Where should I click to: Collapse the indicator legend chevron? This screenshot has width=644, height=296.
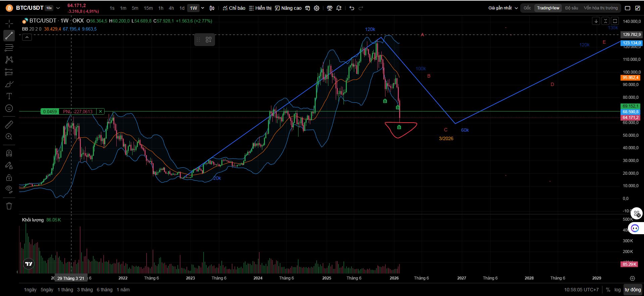point(27,37)
